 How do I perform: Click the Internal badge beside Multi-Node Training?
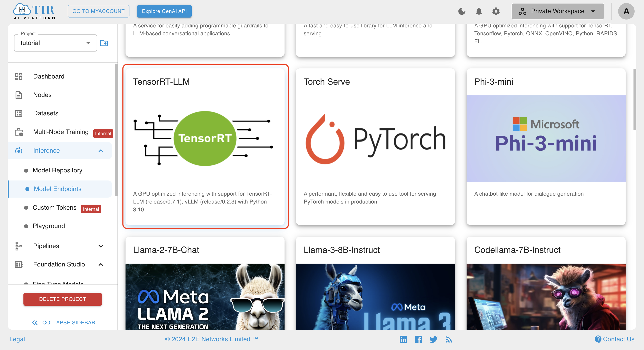103,133
